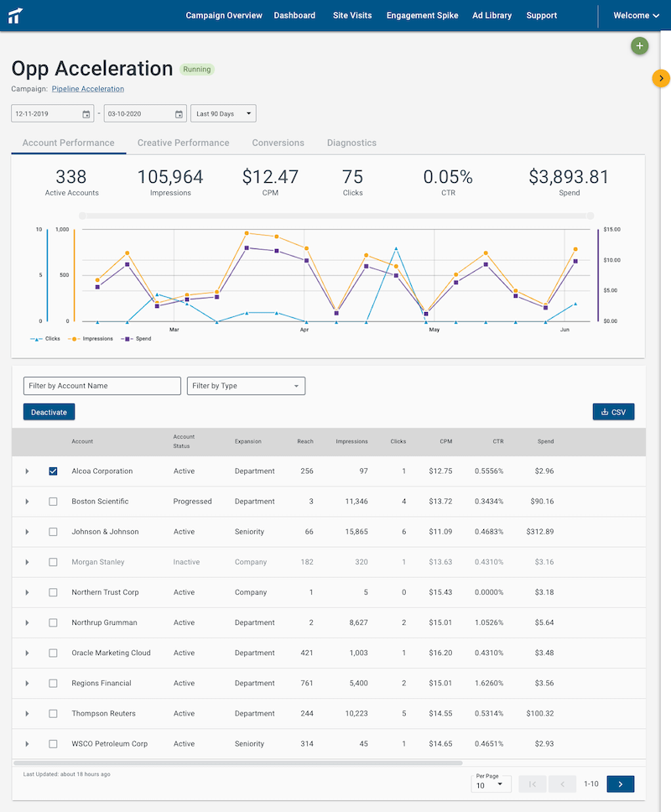
Task: Check the Northern Trust Corp checkbox
Action: pos(53,592)
